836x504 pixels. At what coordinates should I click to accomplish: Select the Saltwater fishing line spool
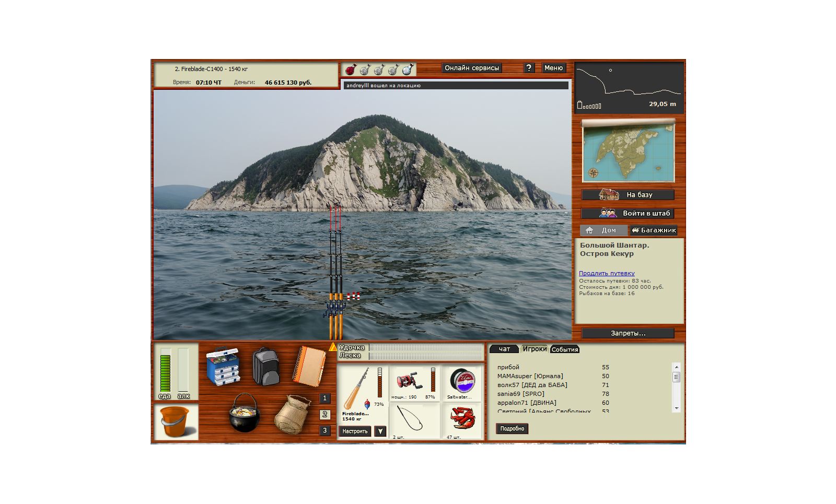[461, 383]
